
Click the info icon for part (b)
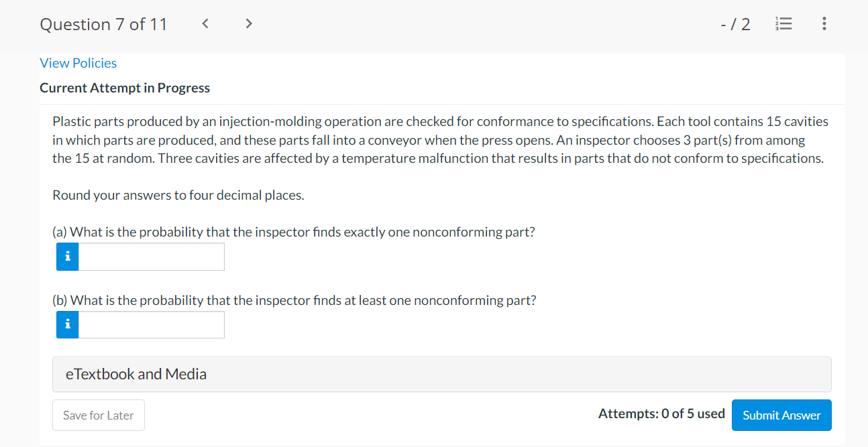pos(67,325)
